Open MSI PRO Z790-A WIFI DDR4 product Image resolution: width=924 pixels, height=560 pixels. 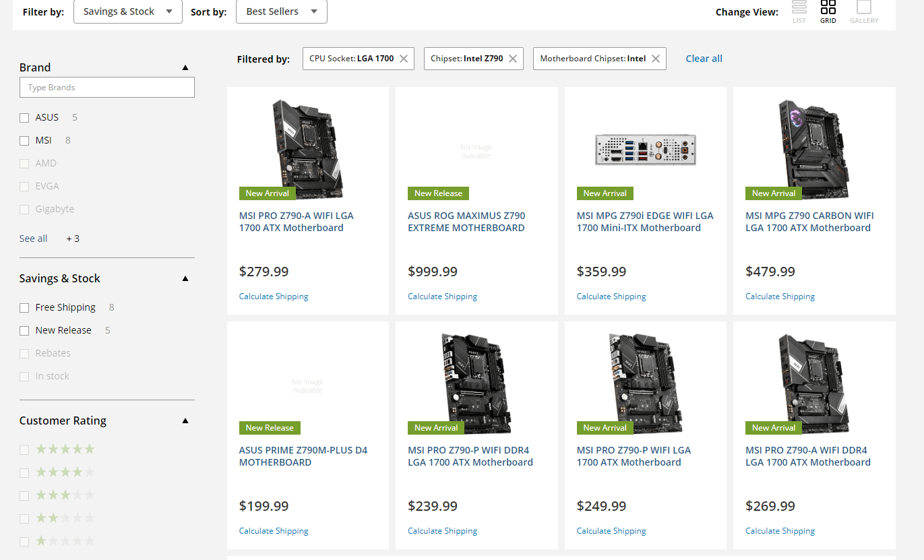pyautogui.click(x=808, y=456)
